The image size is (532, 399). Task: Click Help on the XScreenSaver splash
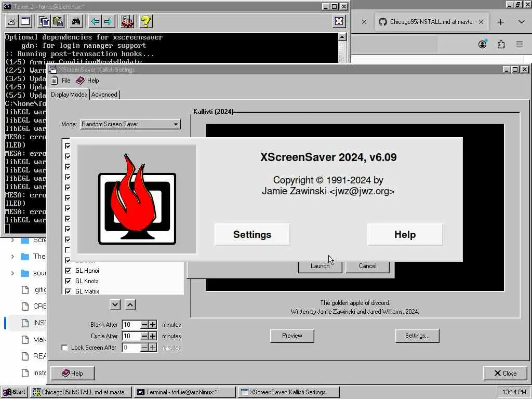pos(405,234)
